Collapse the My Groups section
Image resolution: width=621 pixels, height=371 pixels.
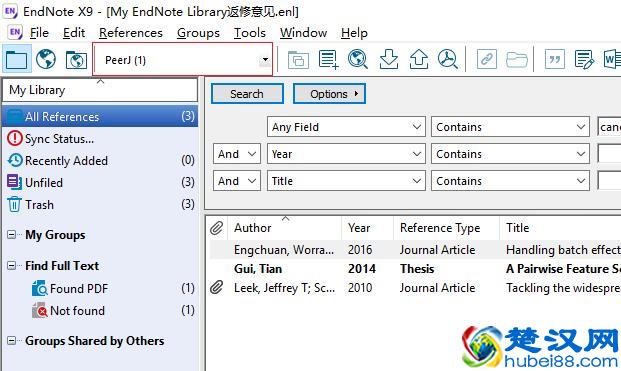tap(12, 235)
